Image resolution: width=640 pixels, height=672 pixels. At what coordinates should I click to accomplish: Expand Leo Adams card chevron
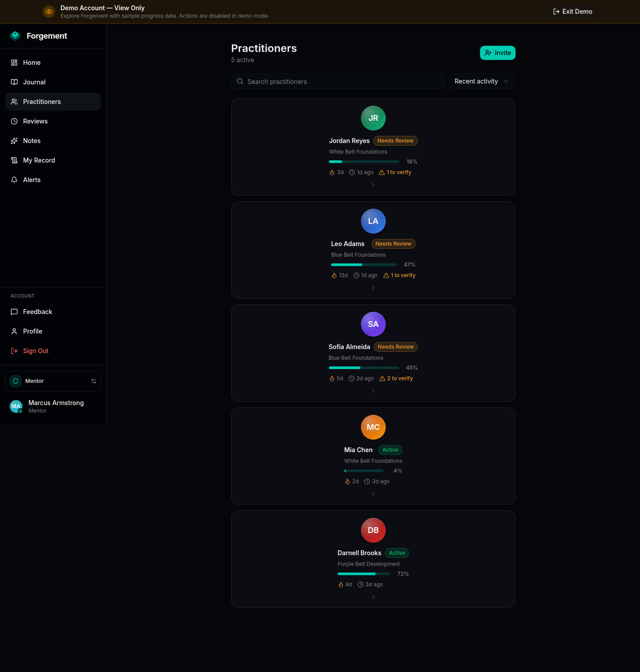pyautogui.click(x=373, y=288)
